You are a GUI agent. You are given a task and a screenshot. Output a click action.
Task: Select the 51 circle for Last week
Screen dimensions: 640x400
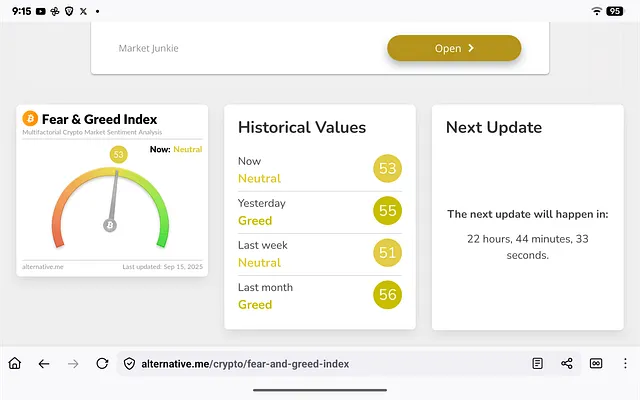387,252
